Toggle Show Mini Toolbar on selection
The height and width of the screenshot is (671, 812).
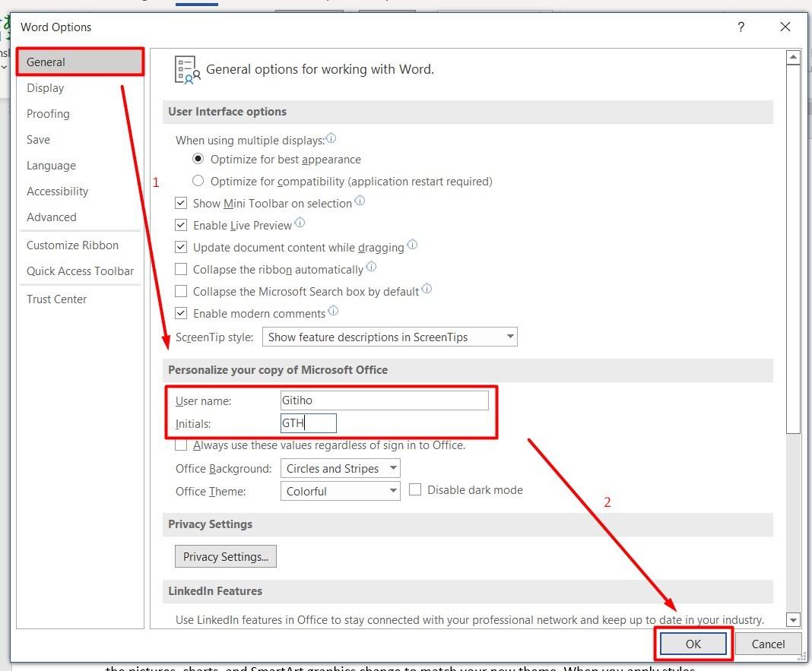(x=181, y=203)
